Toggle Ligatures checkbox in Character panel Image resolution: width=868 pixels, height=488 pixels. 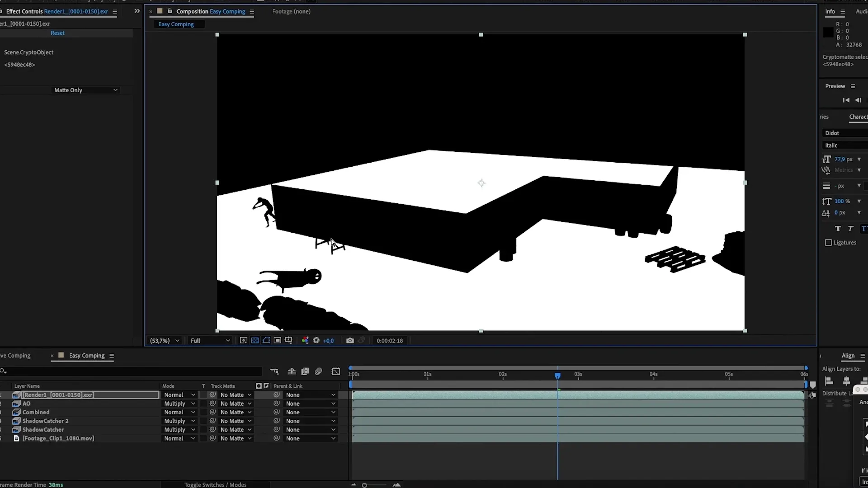(x=828, y=243)
